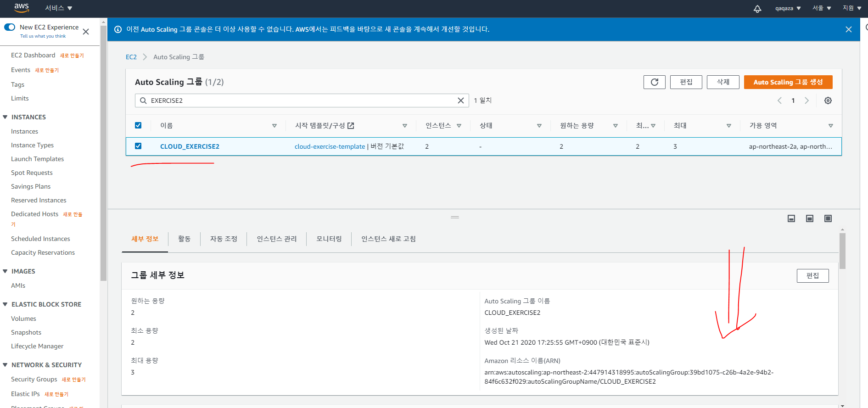
Task: Click the notifications bell icon
Action: tap(757, 9)
